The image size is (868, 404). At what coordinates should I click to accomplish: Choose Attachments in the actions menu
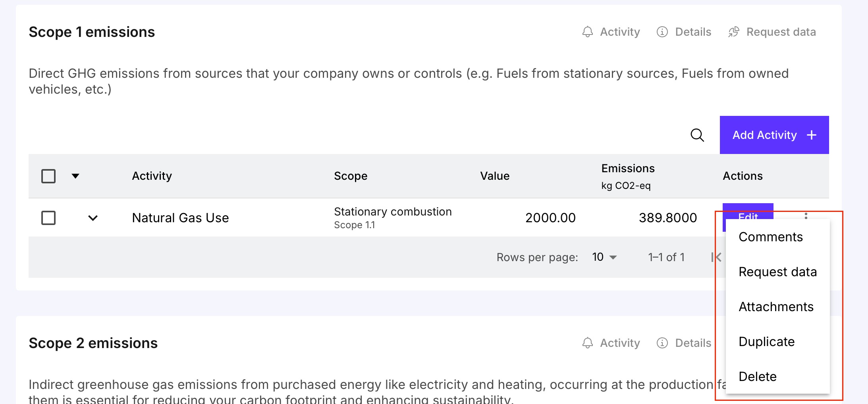click(x=776, y=307)
